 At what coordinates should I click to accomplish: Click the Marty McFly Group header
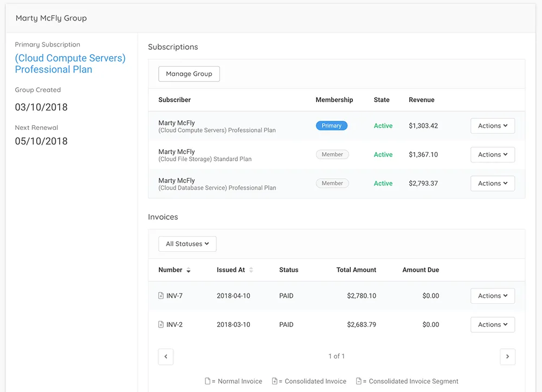(50, 18)
